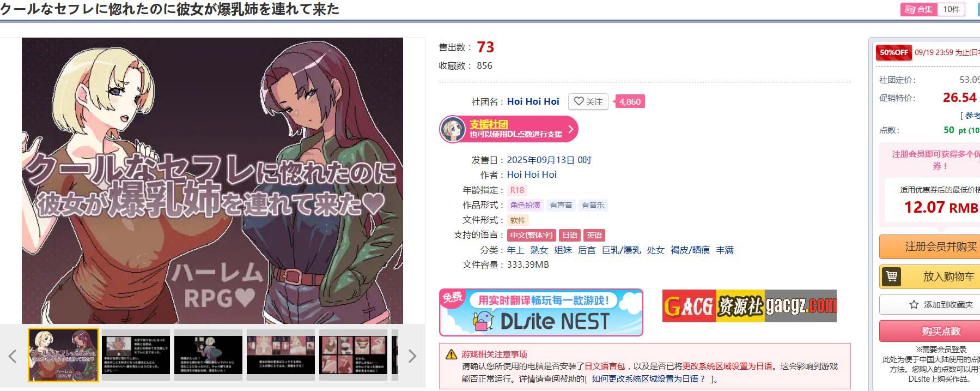Show next thumbnails with right arrow
This screenshot has width=980, height=391.
(412, 356)
